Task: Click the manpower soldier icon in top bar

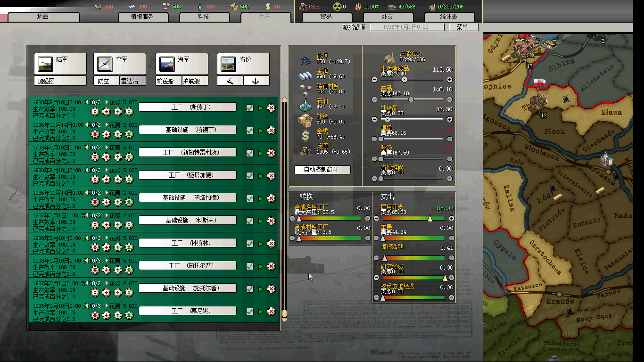Action: click(303, 7)
